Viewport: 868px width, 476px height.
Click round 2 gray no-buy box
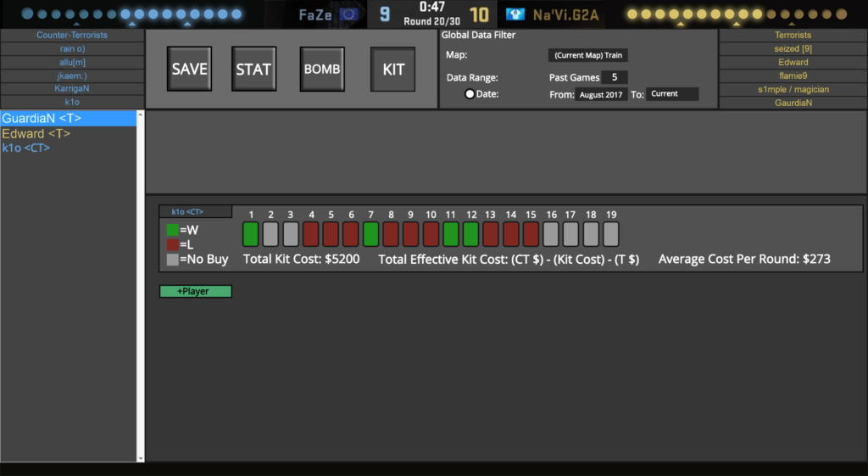(270, 234)
